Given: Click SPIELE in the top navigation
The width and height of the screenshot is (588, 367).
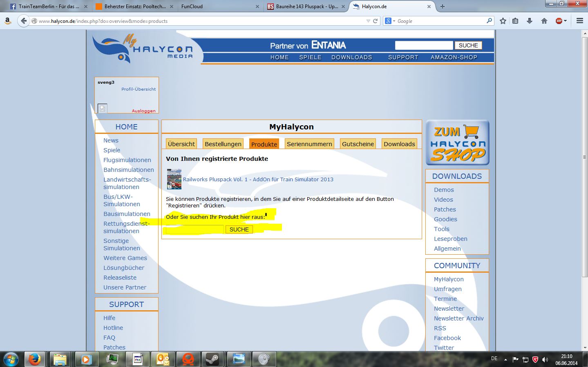Looking at the screenshot, I should pos(310,57).
